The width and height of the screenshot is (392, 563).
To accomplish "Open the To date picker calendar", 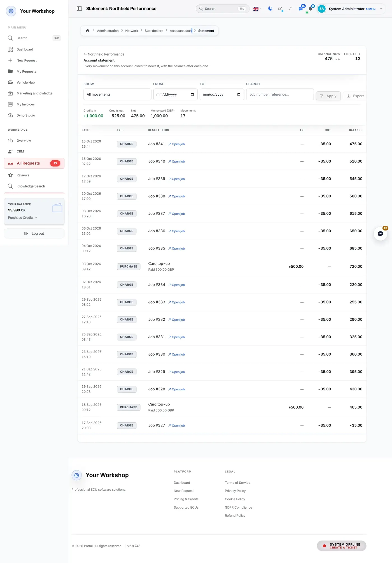I will 239,94.
